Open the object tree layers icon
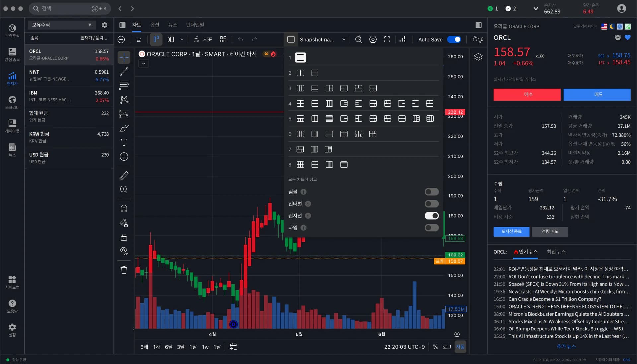Image resolution: width=637 pixels, height=364 pixels. [478, 57]
